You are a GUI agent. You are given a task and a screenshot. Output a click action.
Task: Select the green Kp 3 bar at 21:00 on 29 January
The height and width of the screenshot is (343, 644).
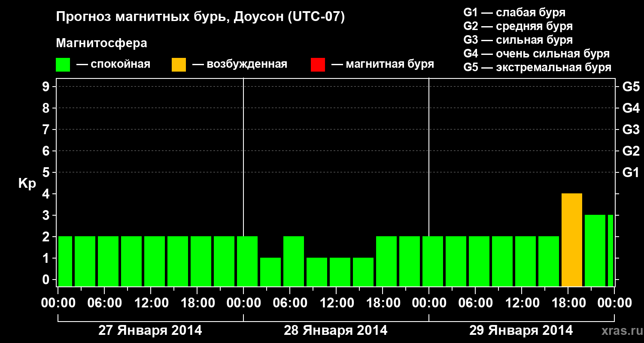point(595,250)
